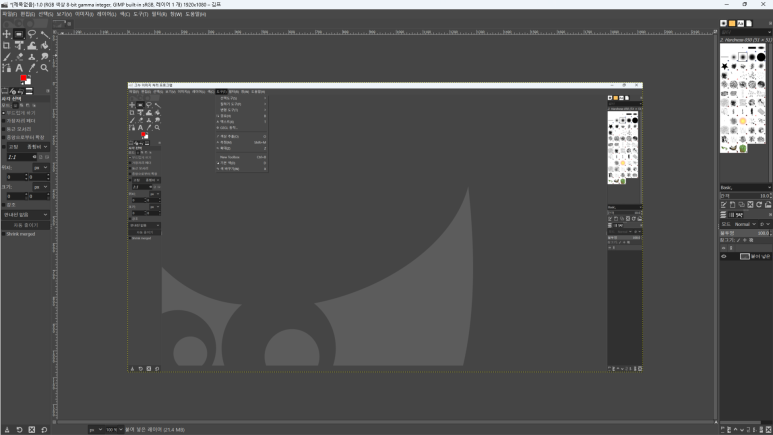Open status bar unit px dropdown

pos(96,430)
